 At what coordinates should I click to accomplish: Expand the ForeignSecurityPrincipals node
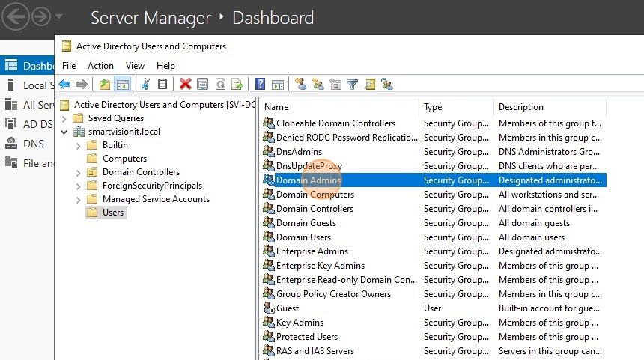point(78,186)
